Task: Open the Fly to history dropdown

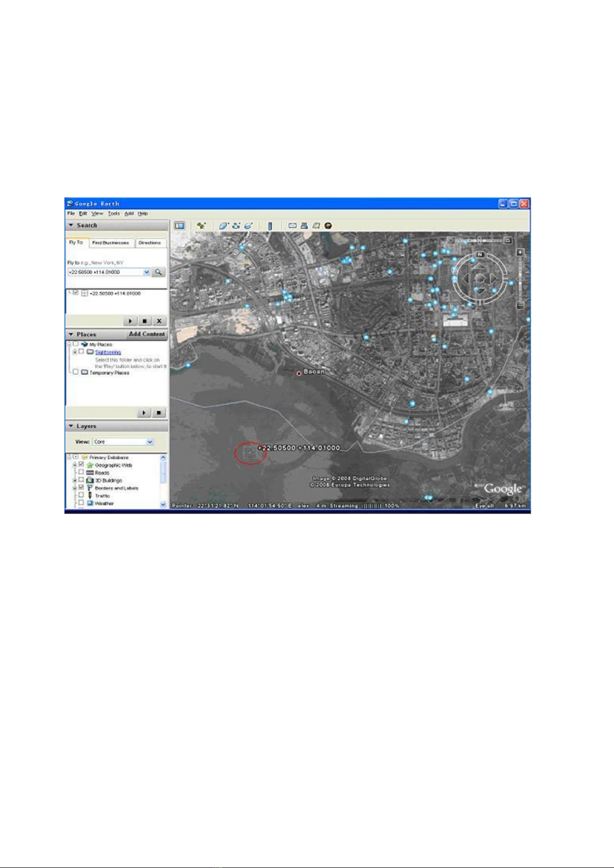Action: coord(146,272)
